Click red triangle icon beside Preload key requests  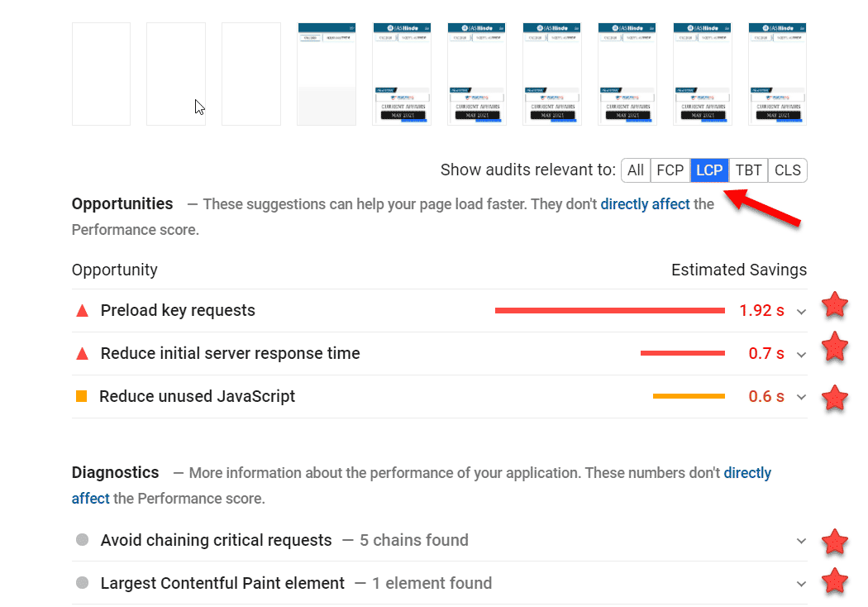[82, 311]
